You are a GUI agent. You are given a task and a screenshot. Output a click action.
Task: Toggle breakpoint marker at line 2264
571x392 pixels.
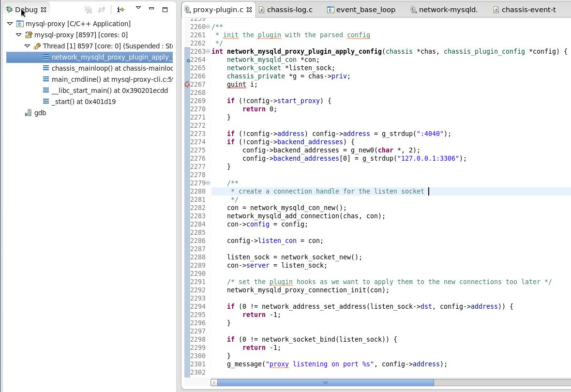click(188, 60)
